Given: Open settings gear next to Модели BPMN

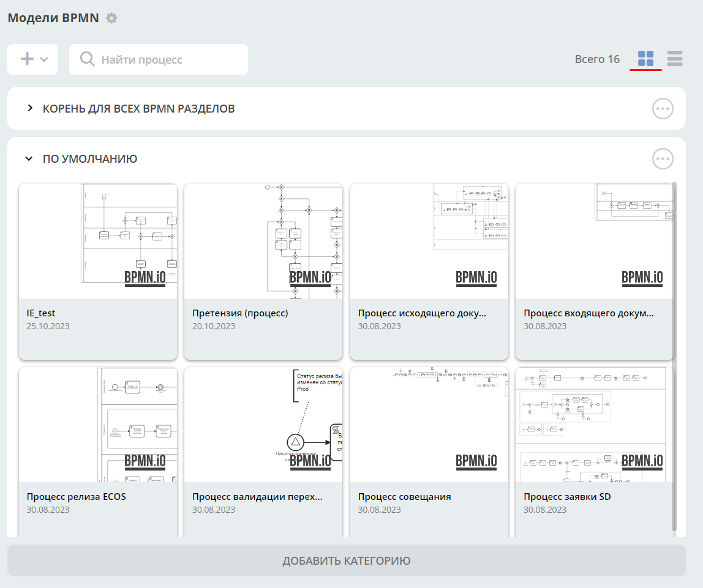Looking at the screenshot, I should pos(111,18).
